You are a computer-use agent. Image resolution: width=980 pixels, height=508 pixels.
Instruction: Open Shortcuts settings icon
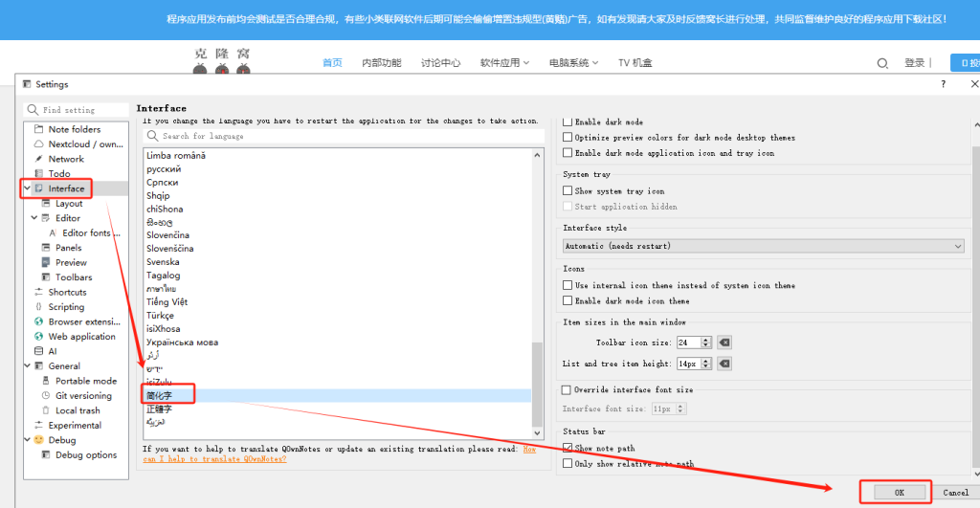tap(38, 292)
